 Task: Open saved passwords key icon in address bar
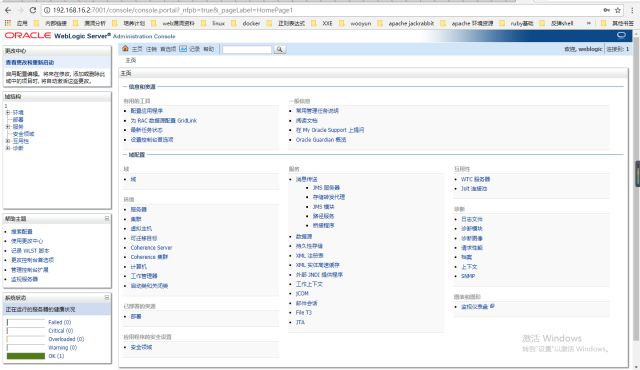pyautogui.click(x=607, y=10)
